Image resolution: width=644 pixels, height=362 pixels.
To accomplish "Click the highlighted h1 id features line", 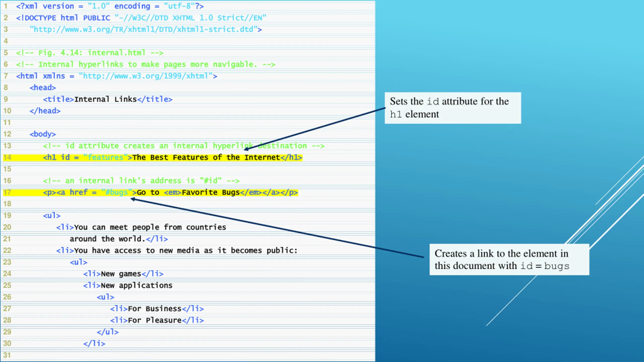I will point(173,157).
